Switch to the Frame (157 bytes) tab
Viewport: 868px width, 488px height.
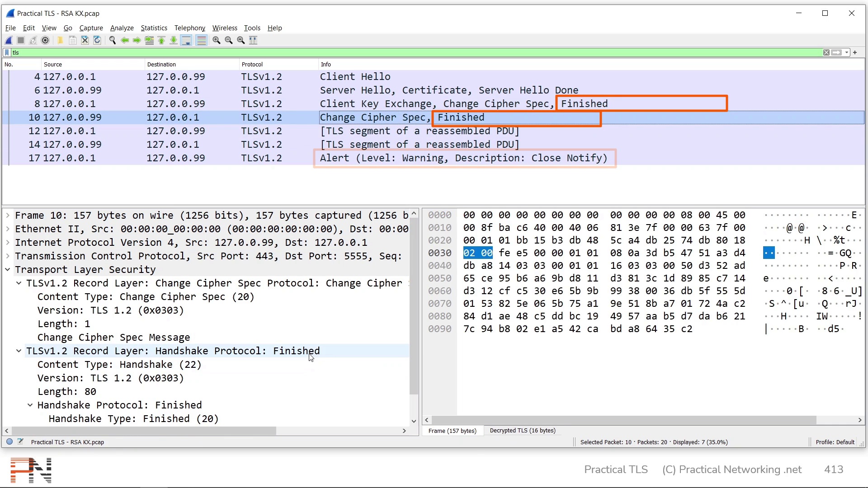(453, 431)
